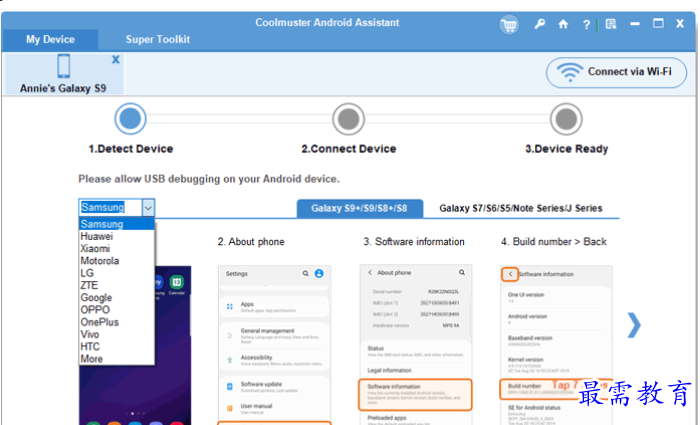Image resolution: width=700 pixels, height=425 pixels.
Task: Go to home via house icon
Action: click(563, 24)
